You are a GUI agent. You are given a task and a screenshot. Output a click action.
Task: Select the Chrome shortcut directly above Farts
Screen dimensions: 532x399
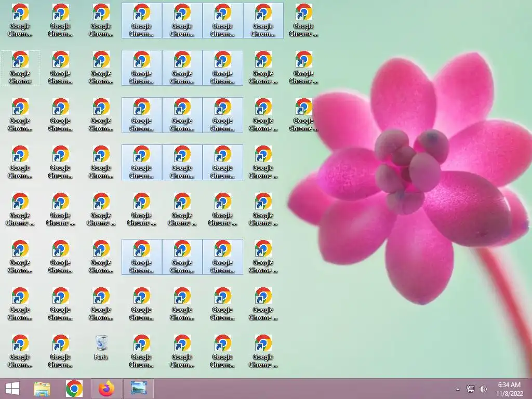click(101, 304)
